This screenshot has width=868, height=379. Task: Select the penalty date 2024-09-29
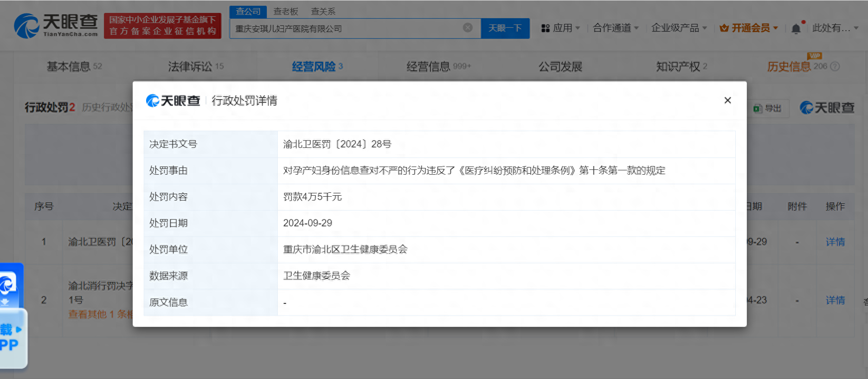coord(308,223)
